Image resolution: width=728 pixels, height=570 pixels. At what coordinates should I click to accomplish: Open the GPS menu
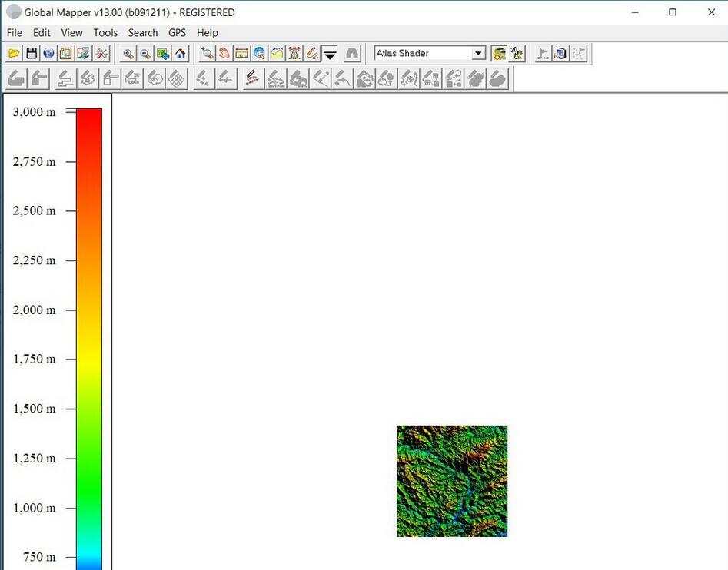click(177, 32)
